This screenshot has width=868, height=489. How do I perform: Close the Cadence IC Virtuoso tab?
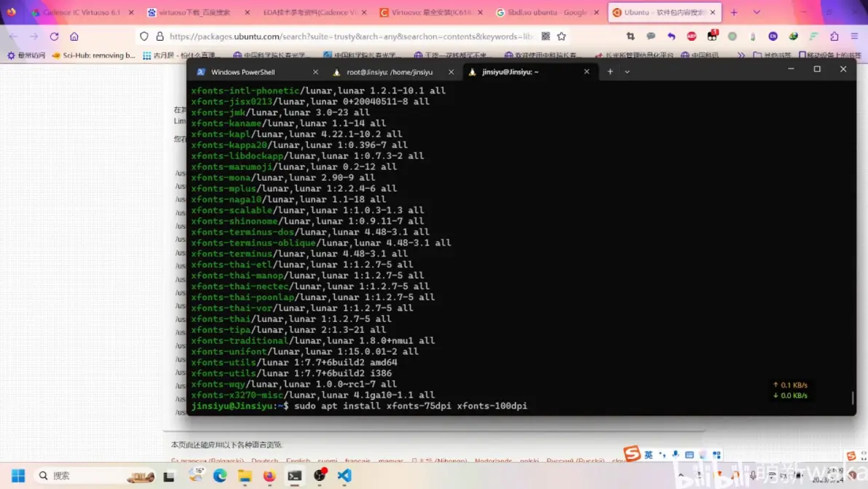(131, 12)
